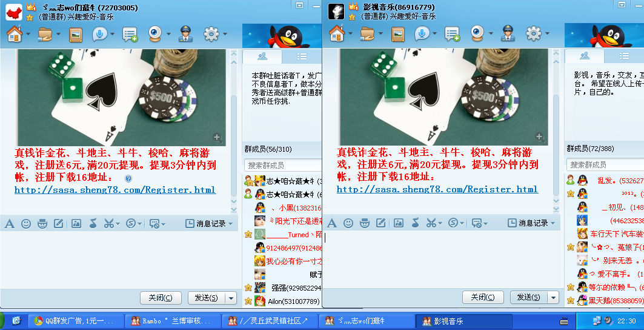
Task: Switch to list view tab in left window
Action: (x=302, y=56)
